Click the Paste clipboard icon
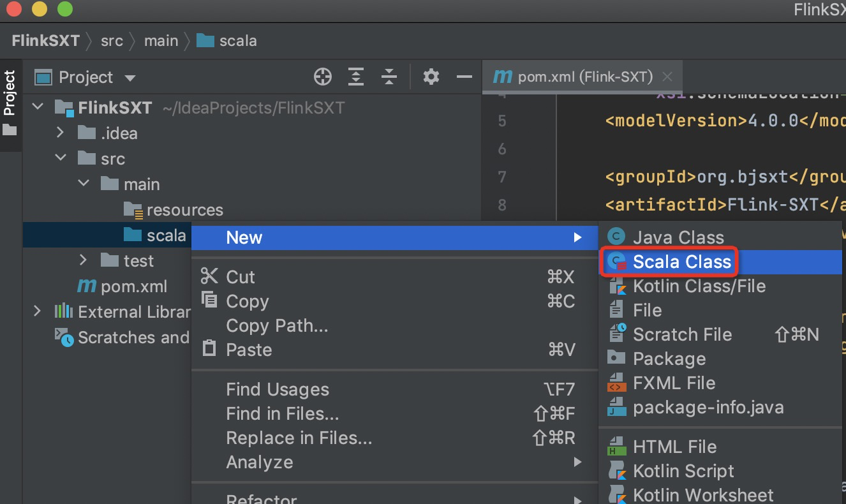 tap(209, 348)
